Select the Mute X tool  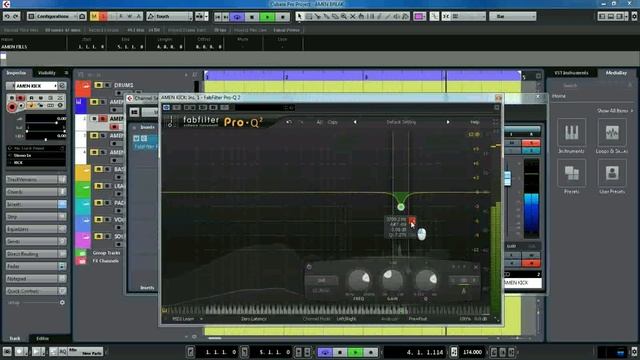tap(353, 16)
